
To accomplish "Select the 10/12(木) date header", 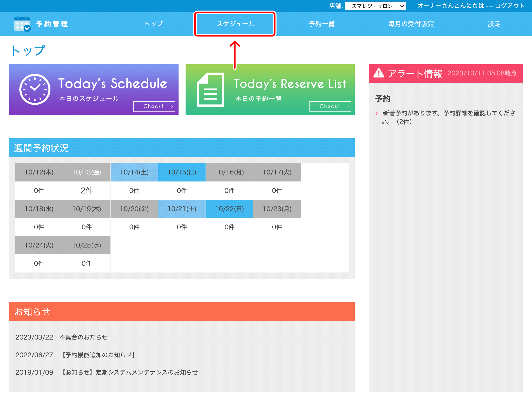I will tap(39, 172).
